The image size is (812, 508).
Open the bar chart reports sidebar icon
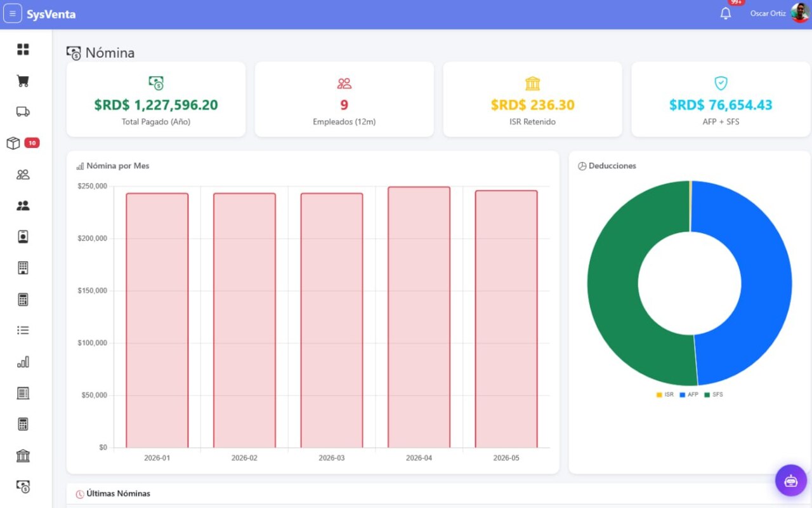[23, 362]
